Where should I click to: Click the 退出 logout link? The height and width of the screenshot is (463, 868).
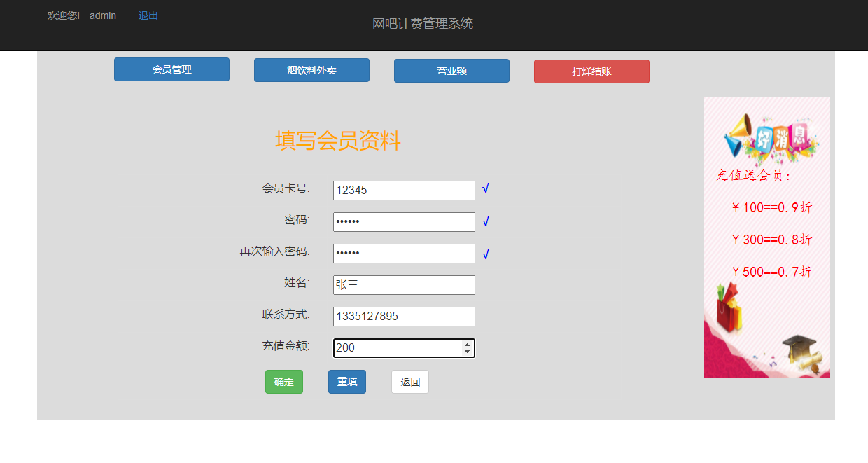pos(147,15)
